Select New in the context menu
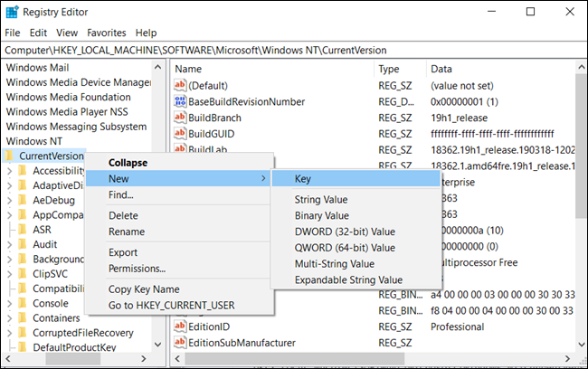 pyautogui.click(x=177, y=178)
